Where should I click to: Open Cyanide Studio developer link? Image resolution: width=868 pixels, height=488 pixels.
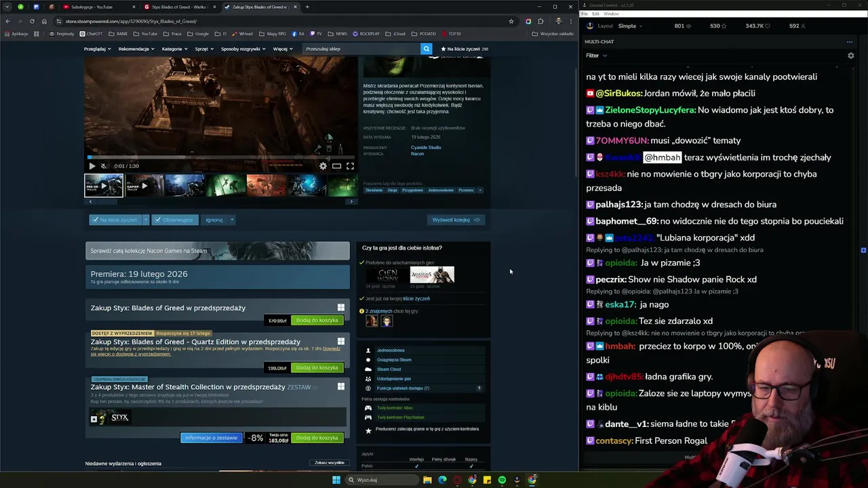(x=426, y=147)
